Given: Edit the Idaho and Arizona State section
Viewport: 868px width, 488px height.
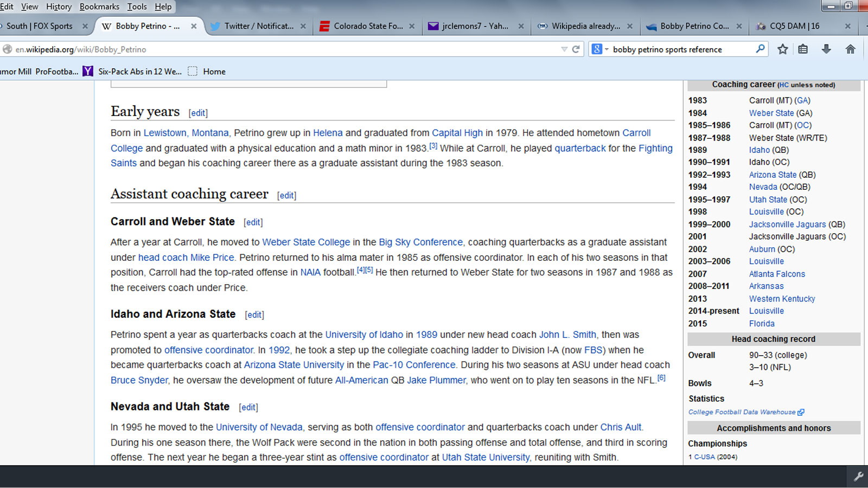Looking at the screenshot, I should tap(254, 314).
